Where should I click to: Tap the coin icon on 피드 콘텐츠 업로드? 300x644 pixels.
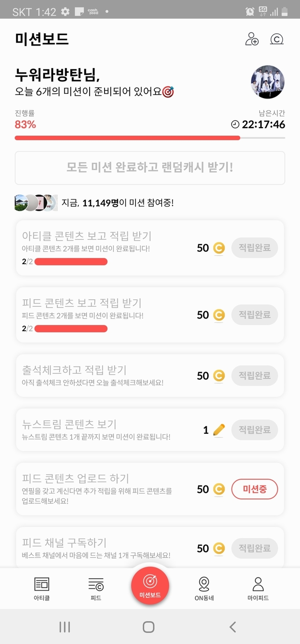click(219, 489)
